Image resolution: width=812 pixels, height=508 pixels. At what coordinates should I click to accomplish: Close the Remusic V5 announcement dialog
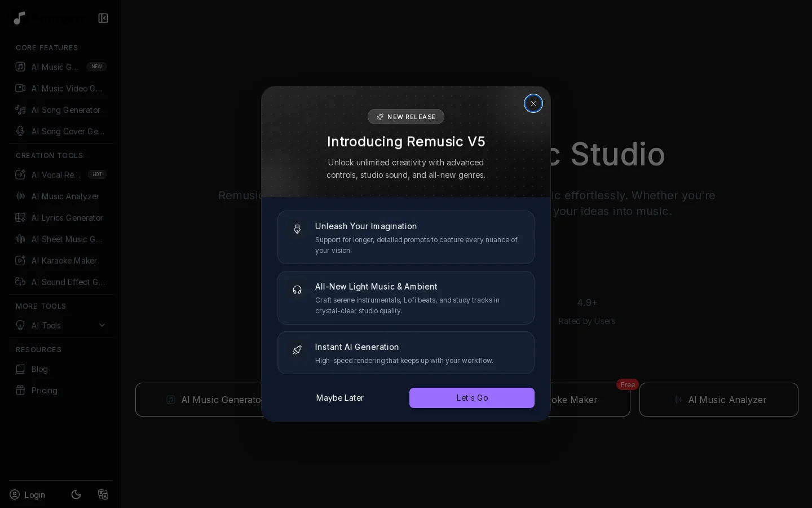tap(533, 103)
